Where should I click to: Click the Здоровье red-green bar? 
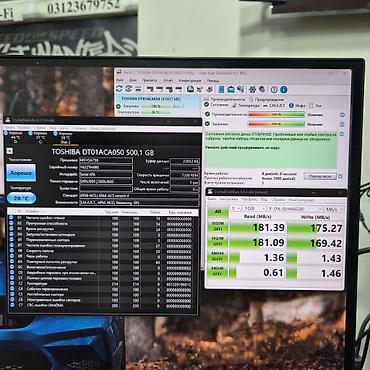(276, 124)
